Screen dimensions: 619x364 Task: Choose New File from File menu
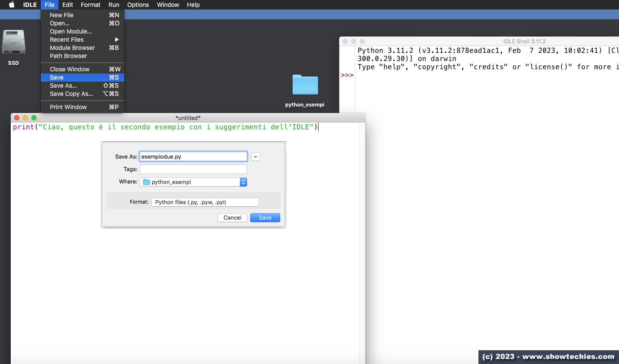click(x=83, y=15)
